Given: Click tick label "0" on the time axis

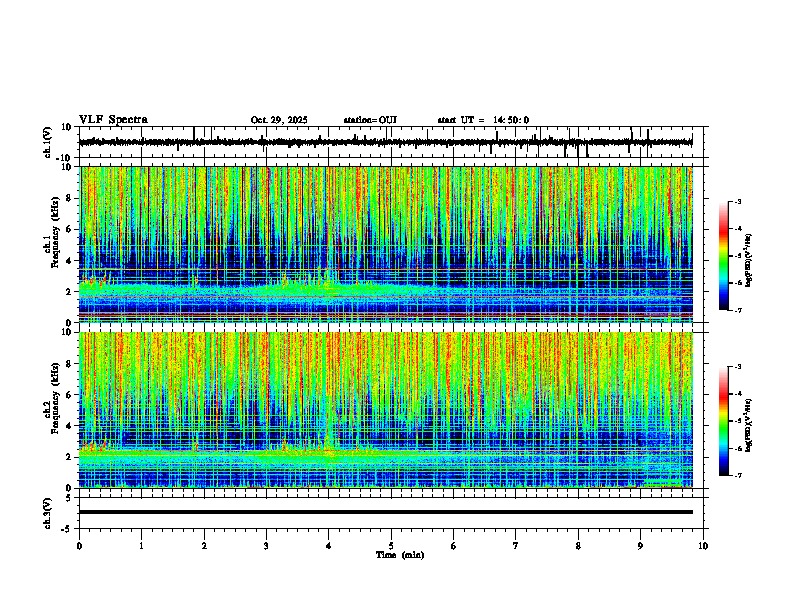Looking at the screenshot, I should point(79,546).
